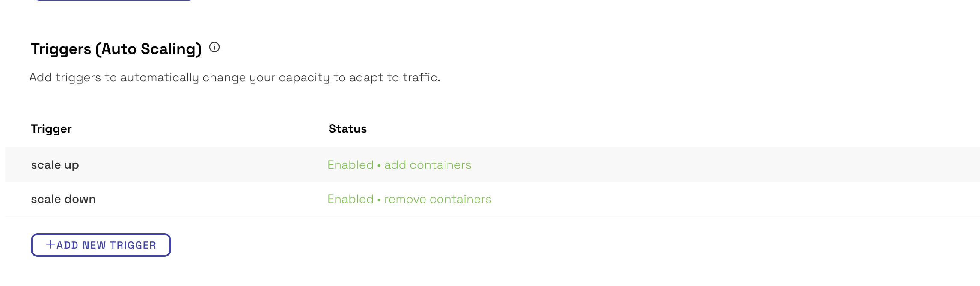
Task: Open the scale up trigger
Action: 55,165
